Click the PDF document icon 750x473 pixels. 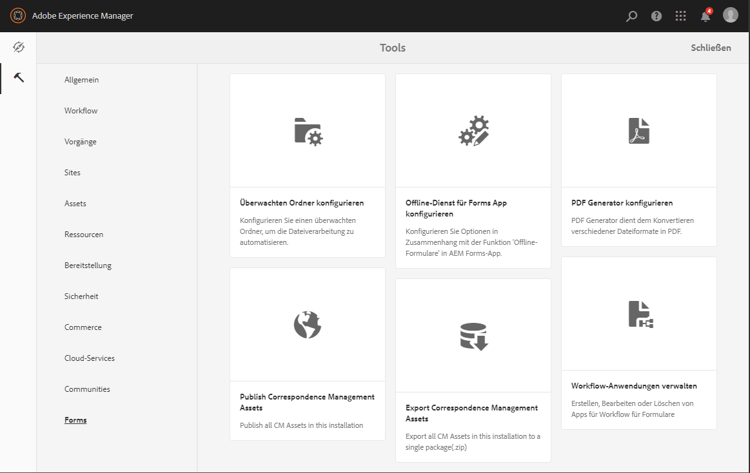(x=639, y=131)
